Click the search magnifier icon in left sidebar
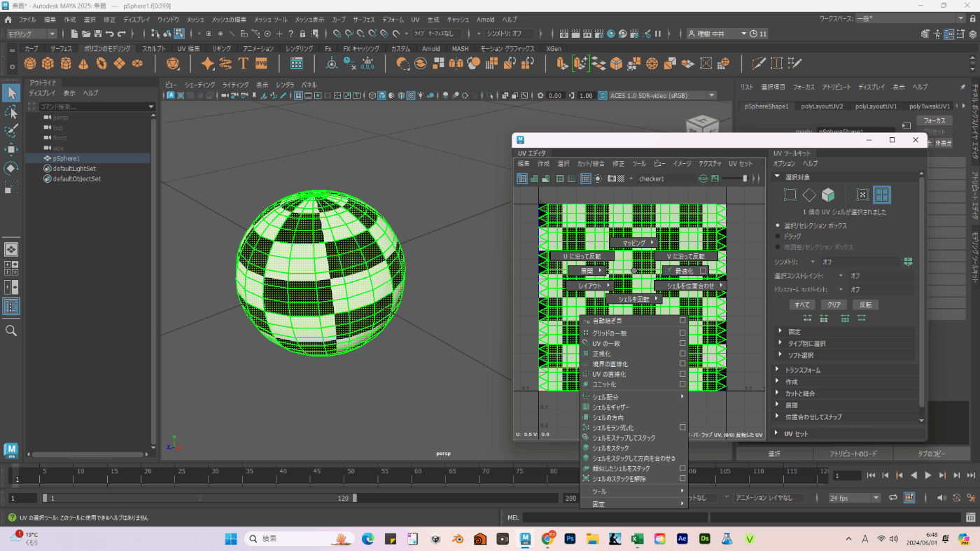Image resolution: width=980 pixels, height=551 pixels. [11, 330]
